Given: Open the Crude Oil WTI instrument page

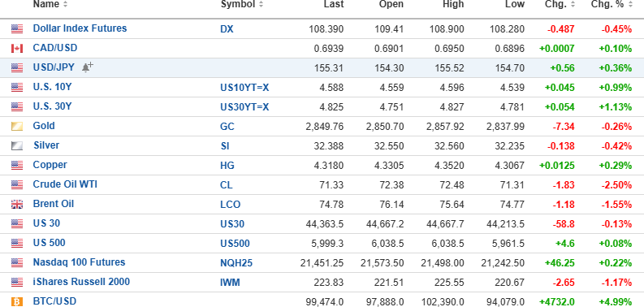Looking at the screenshot, I should [65, 184].
